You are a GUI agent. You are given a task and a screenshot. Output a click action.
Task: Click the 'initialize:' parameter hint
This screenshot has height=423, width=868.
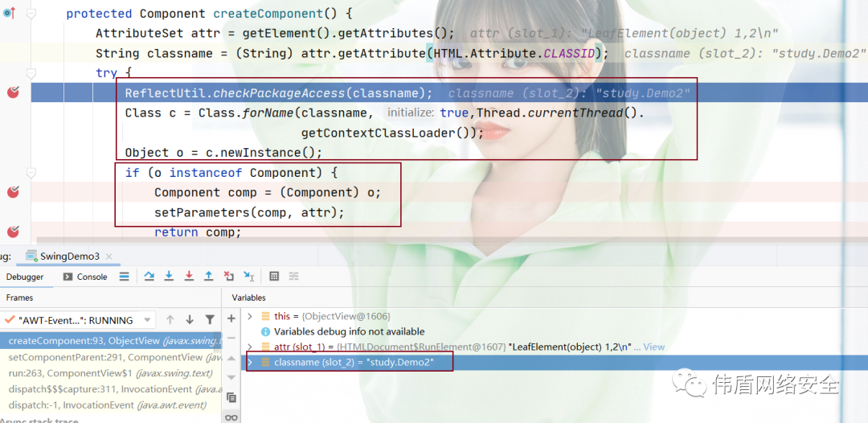(x=410, y=113)
